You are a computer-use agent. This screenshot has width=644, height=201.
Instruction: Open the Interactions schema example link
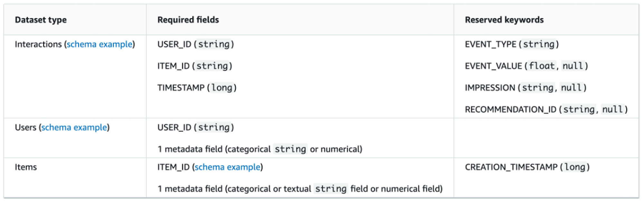pyautogui.click(x=99, y=44)
